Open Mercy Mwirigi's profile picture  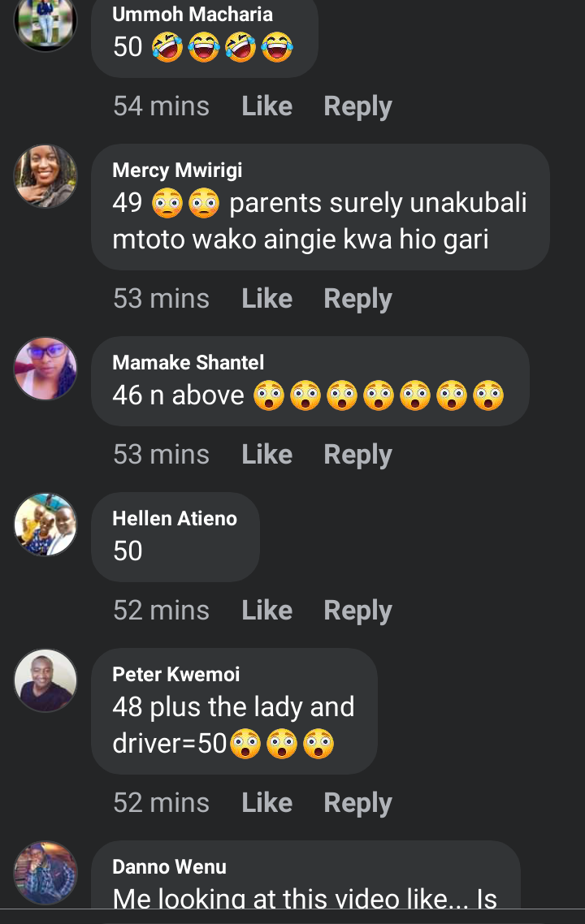45,176
